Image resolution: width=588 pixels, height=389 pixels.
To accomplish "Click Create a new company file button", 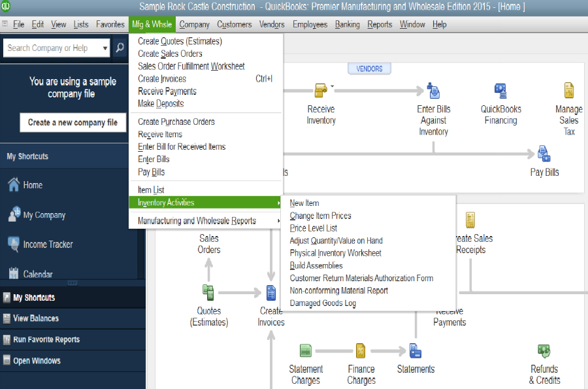I will 73,123.
